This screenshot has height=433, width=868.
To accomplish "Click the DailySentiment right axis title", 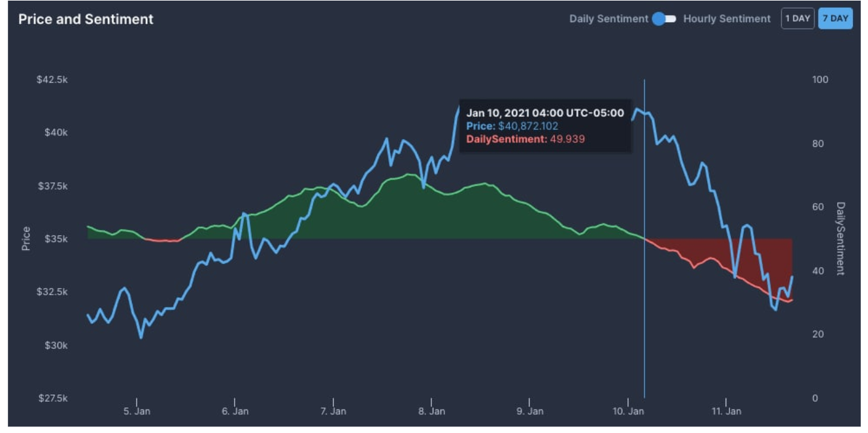I will pyautogui.click(x=841, y=238).
